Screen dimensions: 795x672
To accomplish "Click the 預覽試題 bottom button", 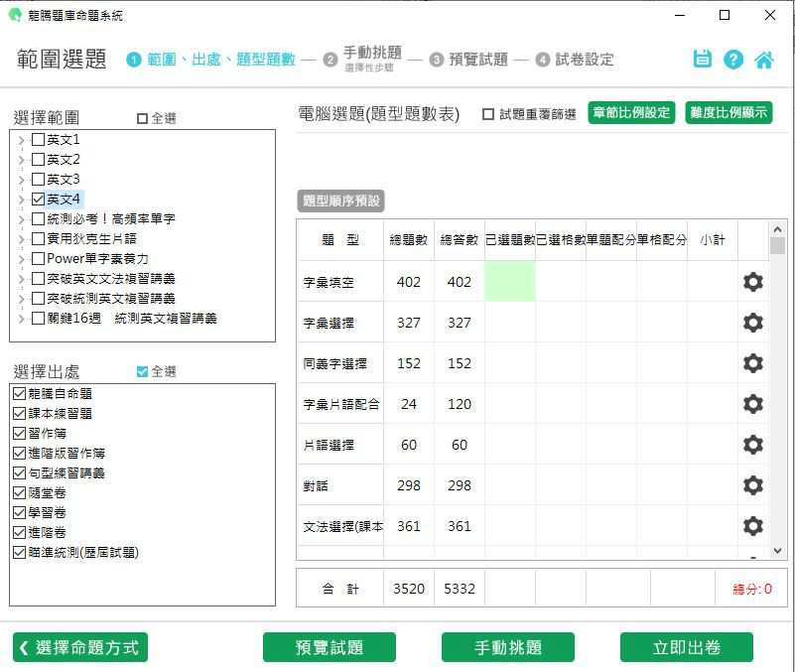I will pyautogui.click(x=330, y=647).
